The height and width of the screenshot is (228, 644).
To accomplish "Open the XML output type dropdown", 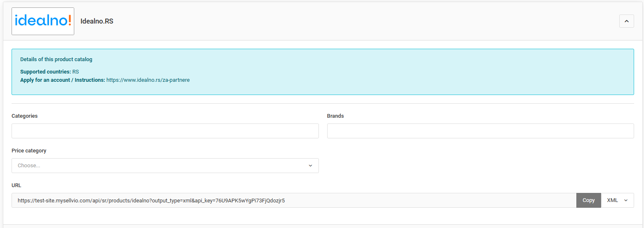I will [618, 200].
